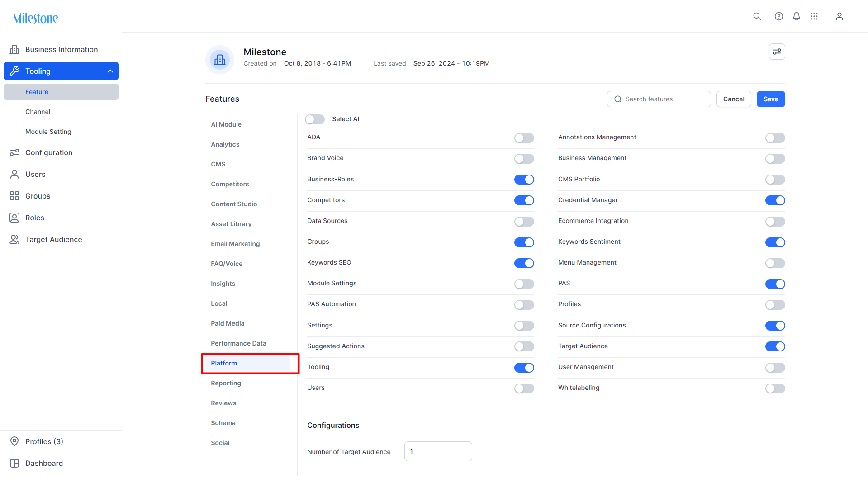The height and width of the screenshot is (488, 868).
Task: Open the help question mark icon
Action: [779, 16]
